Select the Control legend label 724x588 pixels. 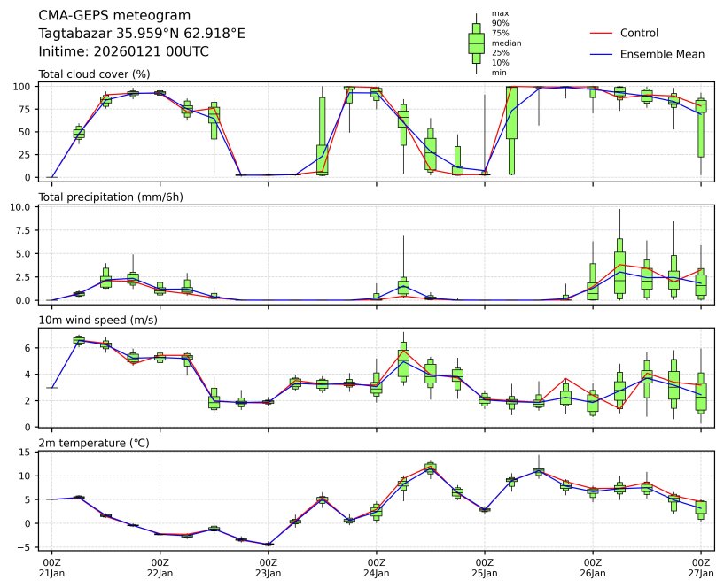pos(639,34)
